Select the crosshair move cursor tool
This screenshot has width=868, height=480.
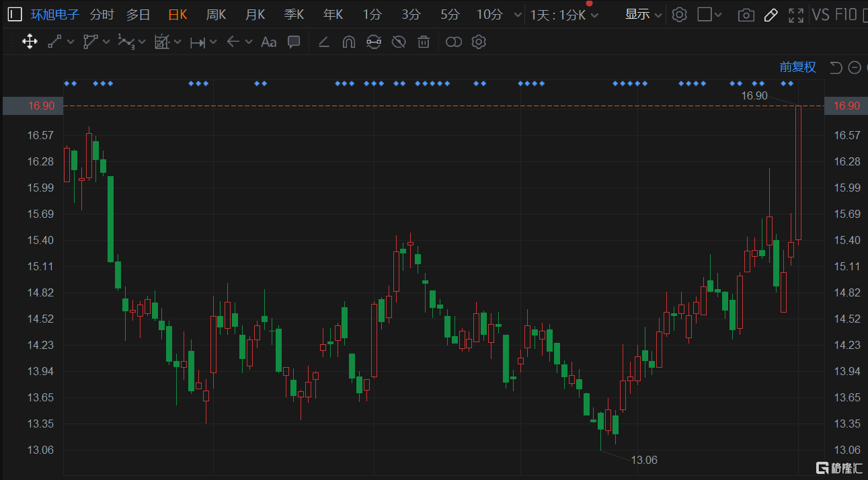click(x=30, y=42)
